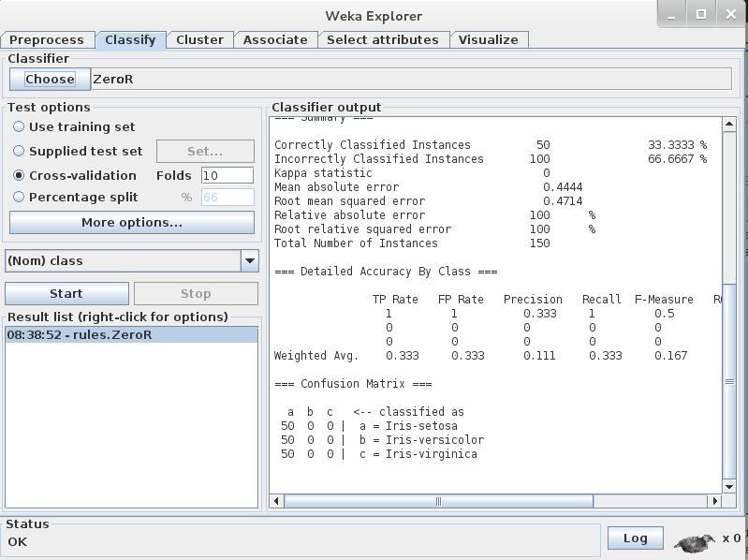Open the Preprocess tab
Screen dimensions: 748x560
click(x=46, y=39)
